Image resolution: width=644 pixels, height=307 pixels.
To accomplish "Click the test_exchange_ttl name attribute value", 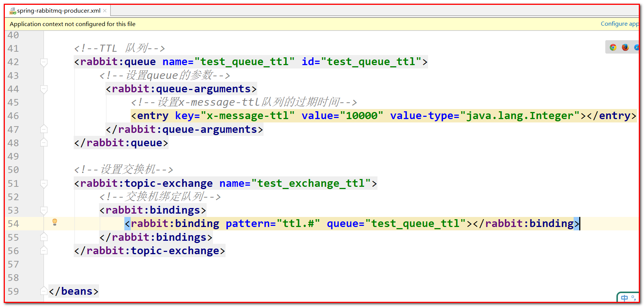I will point(311,183).
